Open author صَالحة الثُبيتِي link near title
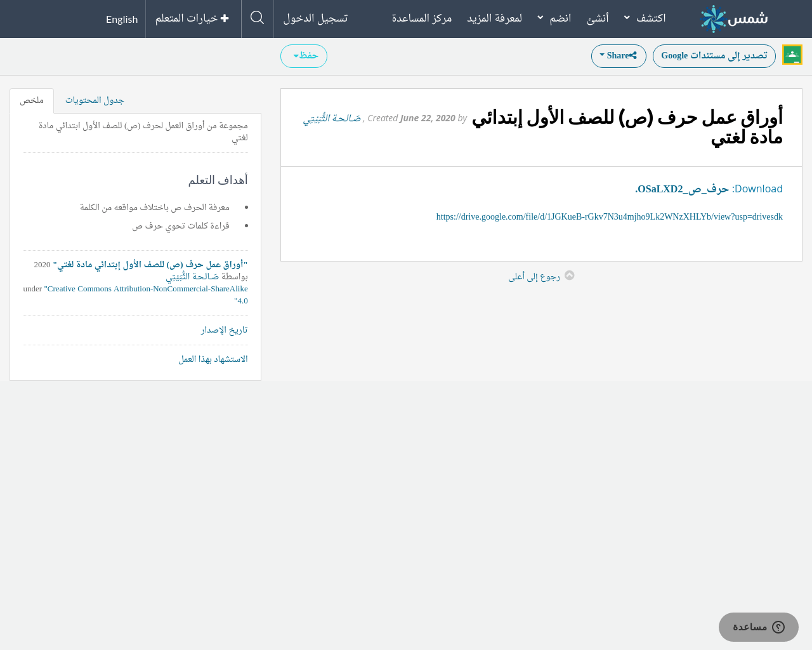 (x=332, y=118)
